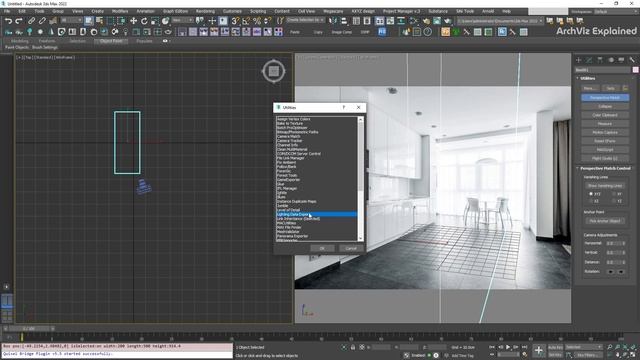Screen dimensions: 640x360
Task: Click OK in Utilities dialog
Action: tap(322, 248)
